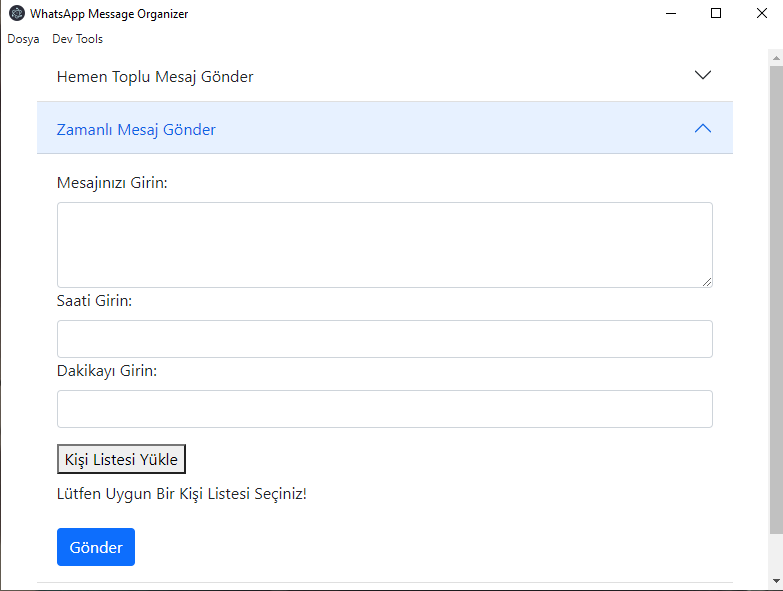Click the up chevron beside Zamanlı Mesaj Gönder
This screenshot has width=783, height=591.
[x=703, y=128]
